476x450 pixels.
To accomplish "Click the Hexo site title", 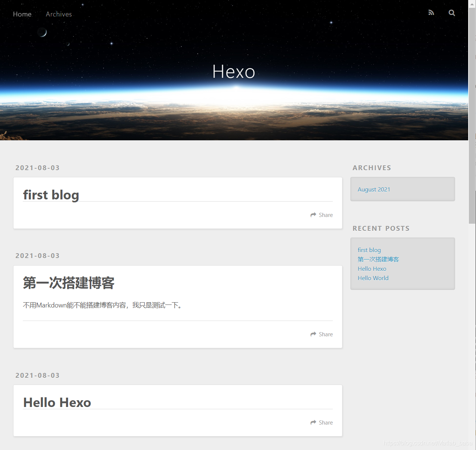I will 234,71.
